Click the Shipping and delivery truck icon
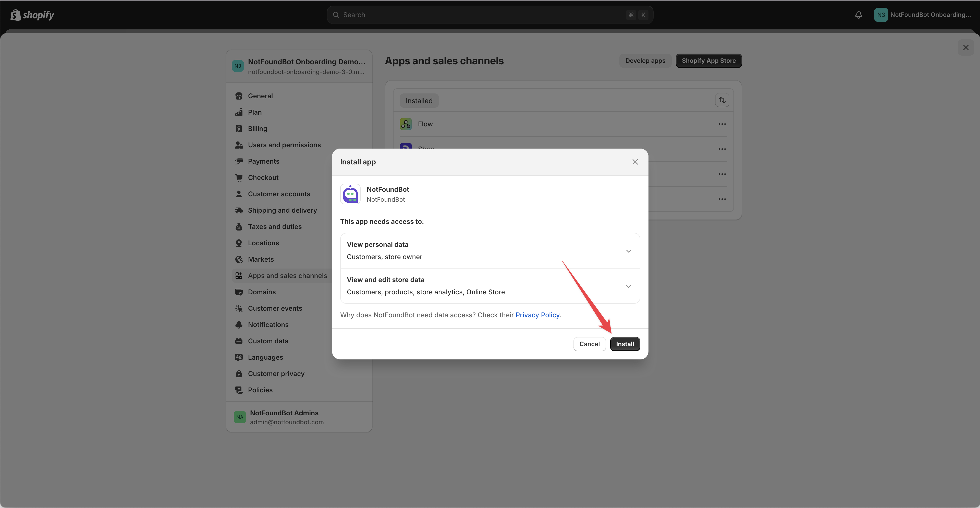980x508 pixels. pyautogui.click(x=239, y=210)
